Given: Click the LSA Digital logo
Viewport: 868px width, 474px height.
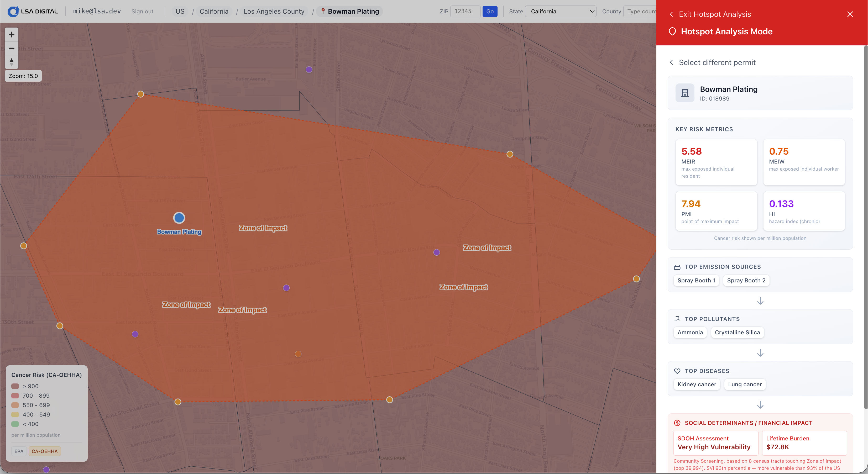Looking at the screenshot, I should point(33,12).
